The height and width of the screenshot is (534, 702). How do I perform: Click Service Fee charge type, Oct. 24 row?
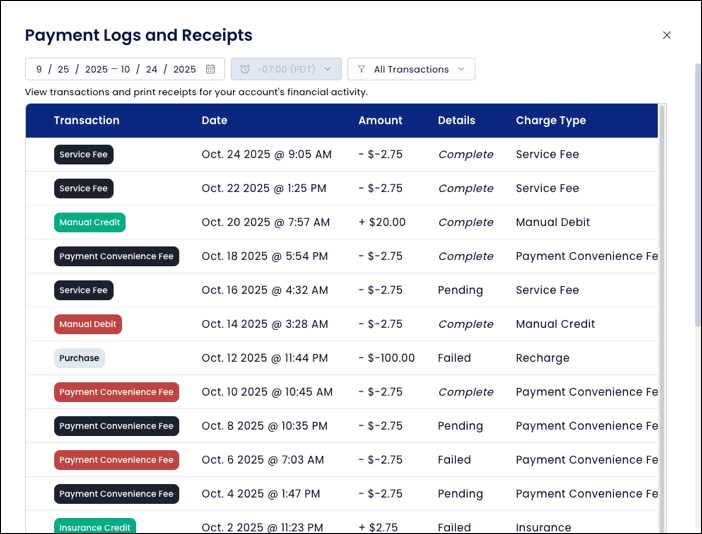(547, 154)
